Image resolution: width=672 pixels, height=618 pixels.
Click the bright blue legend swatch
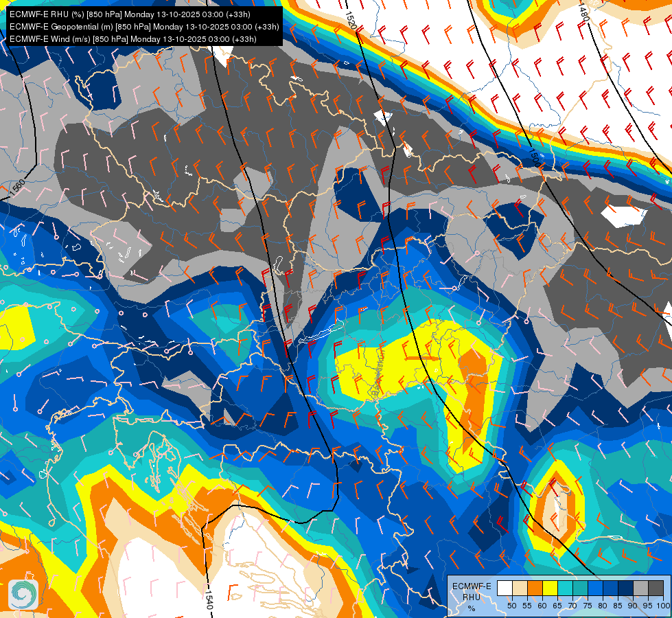(x=595, y=588)
